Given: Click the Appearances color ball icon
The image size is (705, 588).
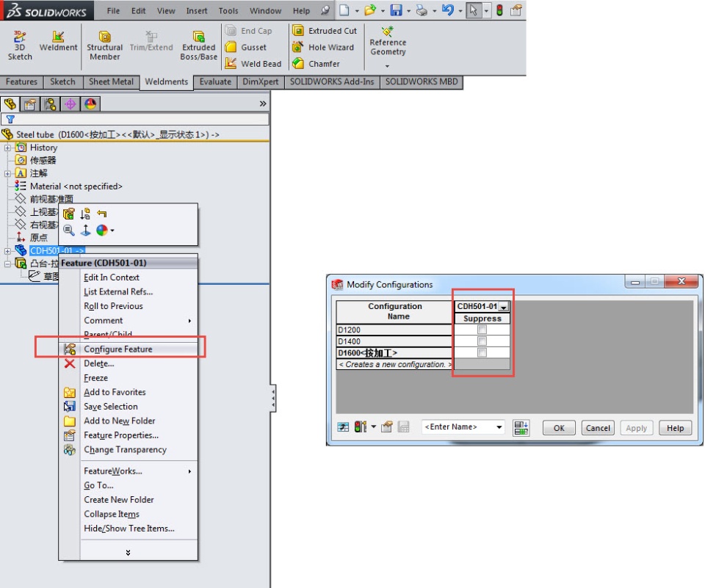Looking at the screenshot, I should pos(102,231).
